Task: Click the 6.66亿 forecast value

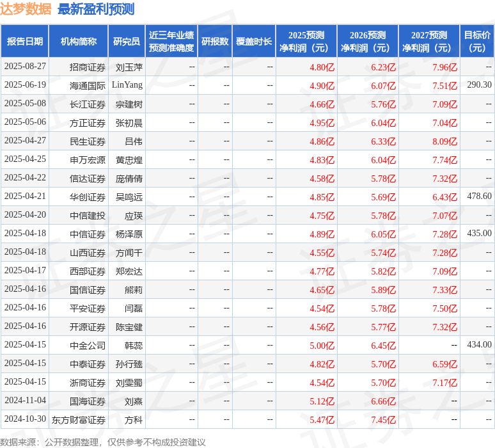Action: [383, 401]
